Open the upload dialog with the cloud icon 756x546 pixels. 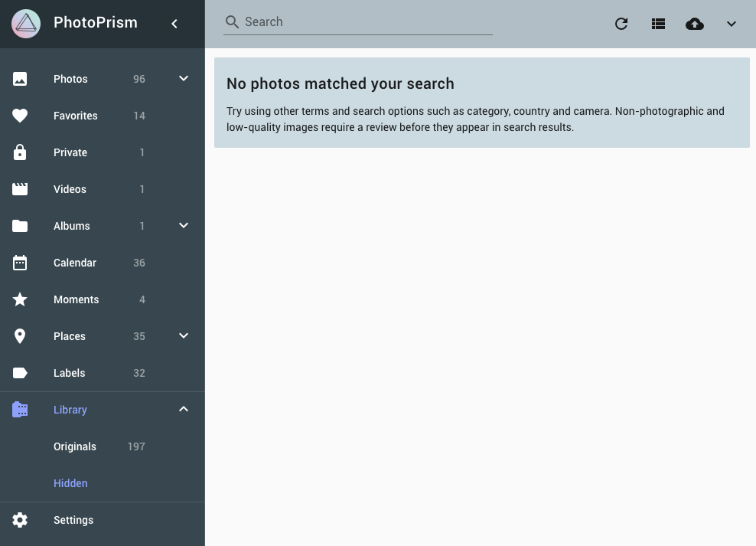point(694,24)
